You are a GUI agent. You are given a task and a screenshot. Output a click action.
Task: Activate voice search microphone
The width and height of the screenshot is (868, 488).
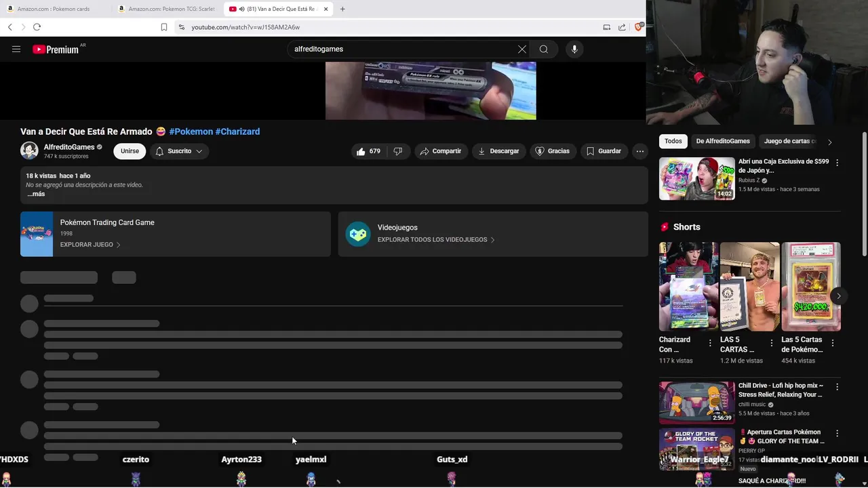coord(574,49)
